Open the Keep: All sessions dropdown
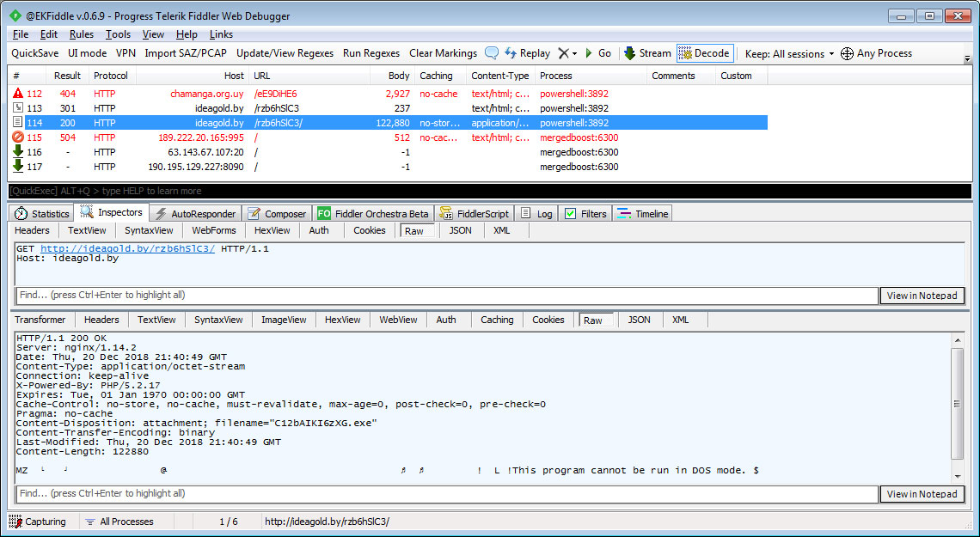This screenshot has width=980, height=537. (790, 53)
